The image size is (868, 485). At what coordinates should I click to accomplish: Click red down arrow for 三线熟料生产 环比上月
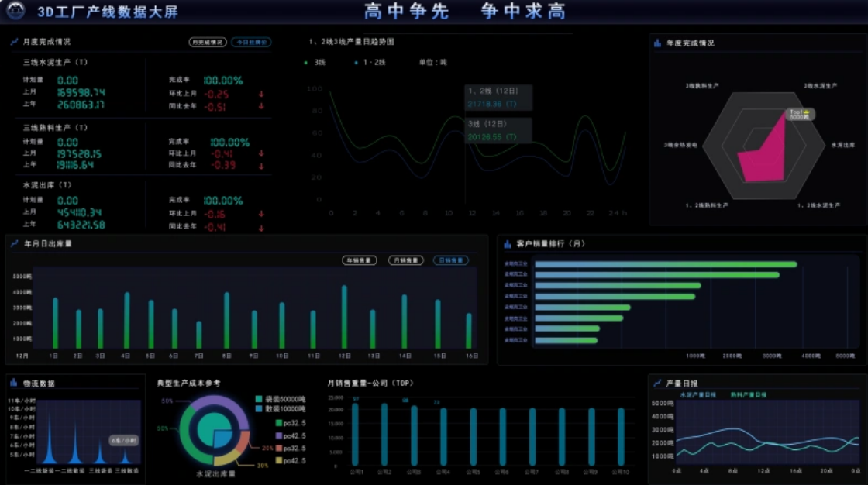pyautogui.click(x=261, y=153)
